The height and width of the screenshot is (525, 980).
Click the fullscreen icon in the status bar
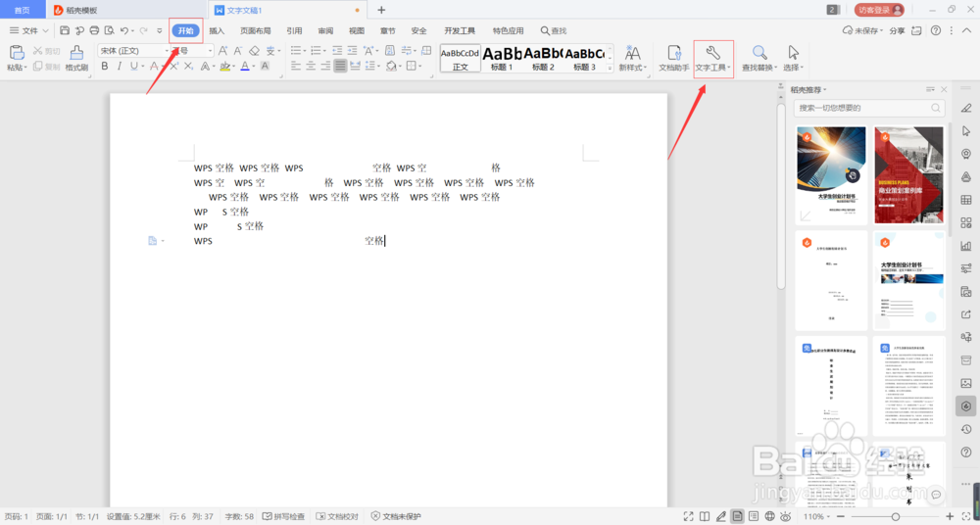pyautogui.click(x=688, y=516)
